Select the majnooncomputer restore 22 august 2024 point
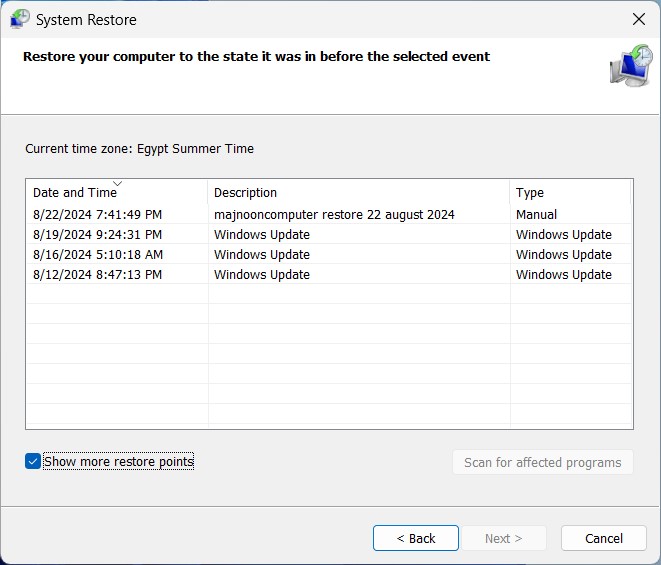This screenshot has height=565, width=661. point(334,214)
